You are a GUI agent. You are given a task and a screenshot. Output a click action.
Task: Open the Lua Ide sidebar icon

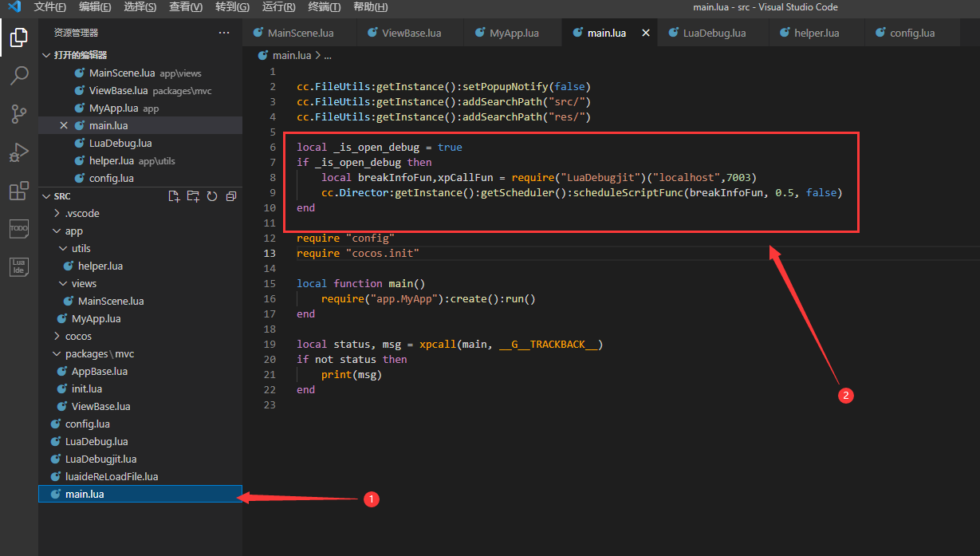coord(18,266)
